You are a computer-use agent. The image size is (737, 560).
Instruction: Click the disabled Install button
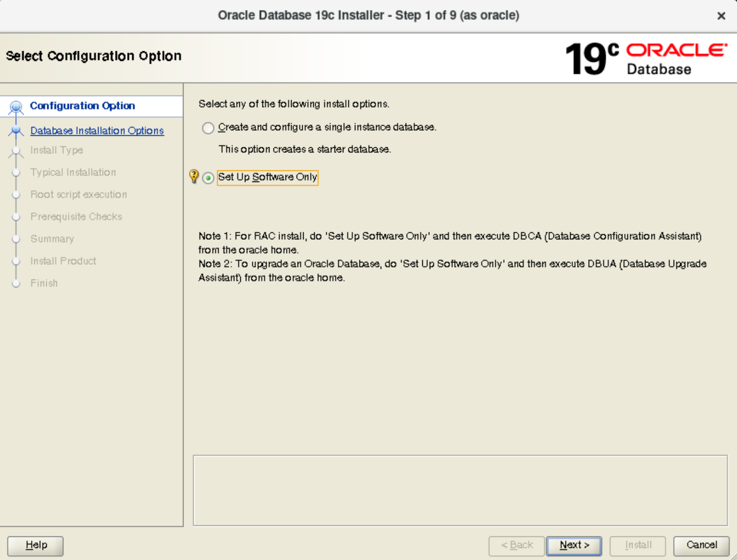(x=638, y=545)
